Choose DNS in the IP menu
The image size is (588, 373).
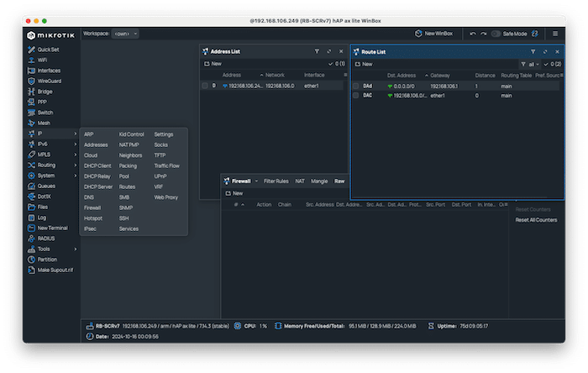coord(89,197)
